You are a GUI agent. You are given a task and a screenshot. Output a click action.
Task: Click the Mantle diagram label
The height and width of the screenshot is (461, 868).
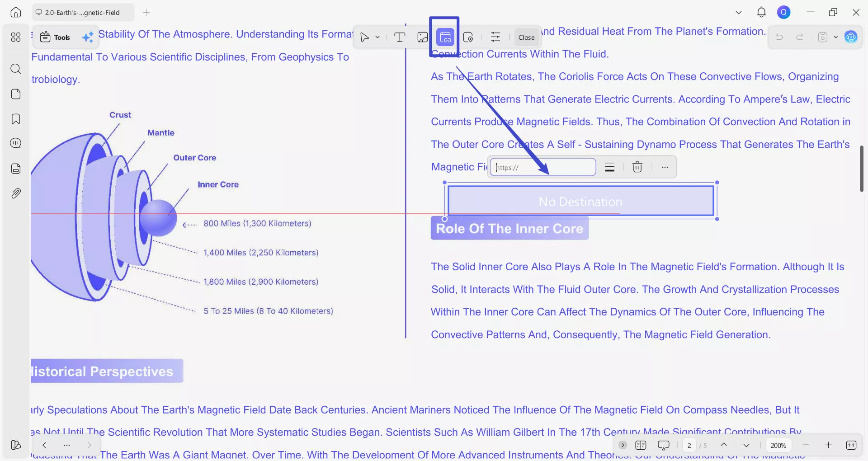click(160, 133)
